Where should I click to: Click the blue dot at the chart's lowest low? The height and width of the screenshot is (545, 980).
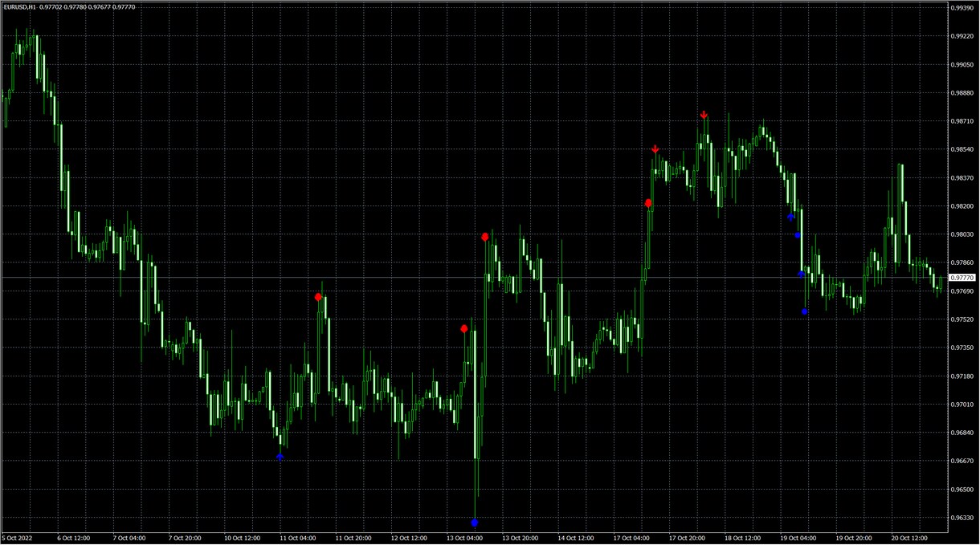[x=474, y=523]
